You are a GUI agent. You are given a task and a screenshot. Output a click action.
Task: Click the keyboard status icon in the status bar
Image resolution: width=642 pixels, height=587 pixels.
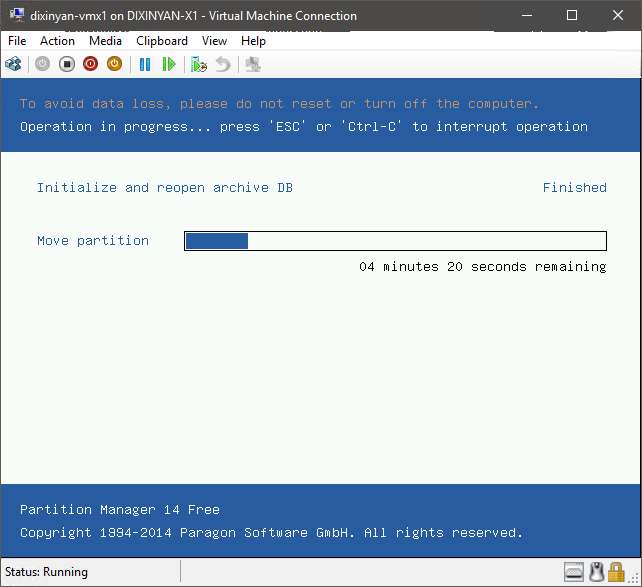click(x=574, y=572)
